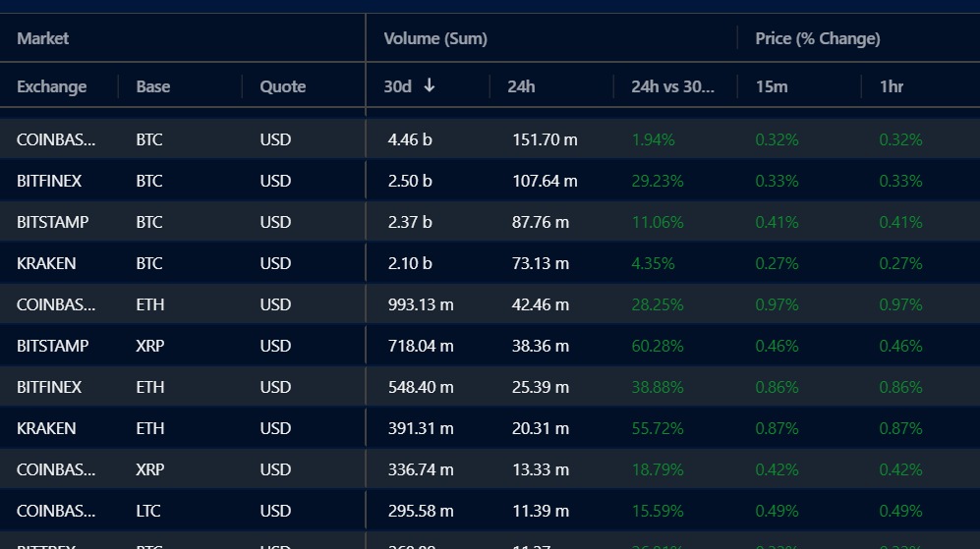980x549 pixels.
Task: Sort by 1hr price change header
Action: [x=891, y=86]
